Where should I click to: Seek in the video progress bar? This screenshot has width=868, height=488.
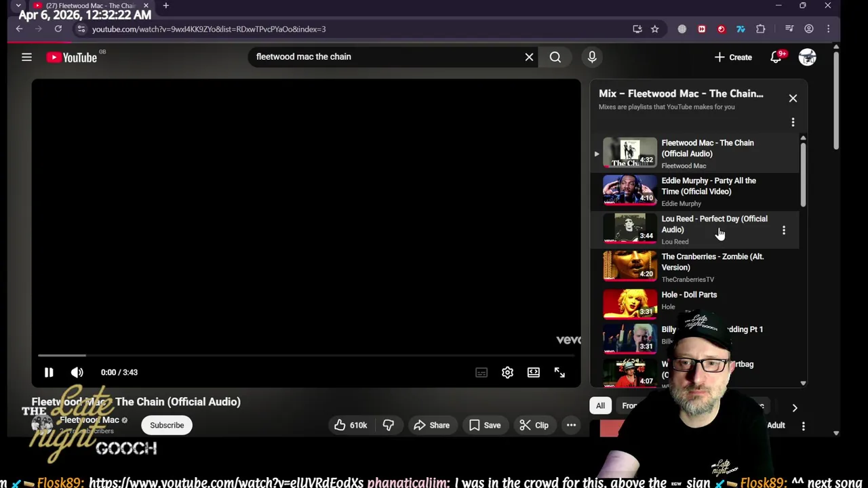[x=306, y=355]
